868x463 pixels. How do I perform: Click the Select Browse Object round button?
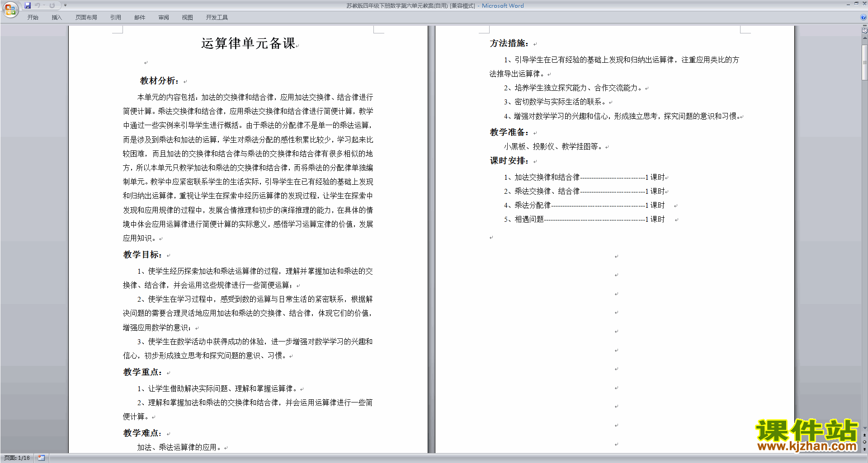point(865,442)
